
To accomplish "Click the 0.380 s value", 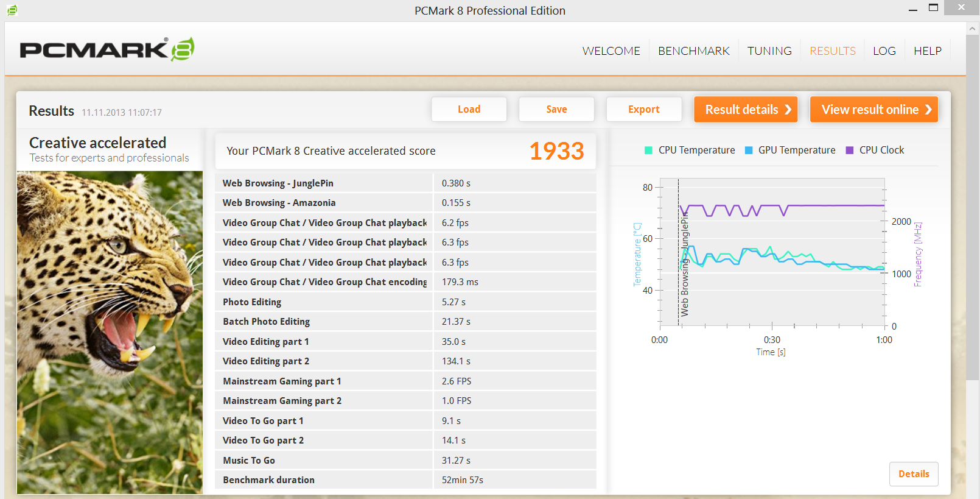I will pos(456,183).
